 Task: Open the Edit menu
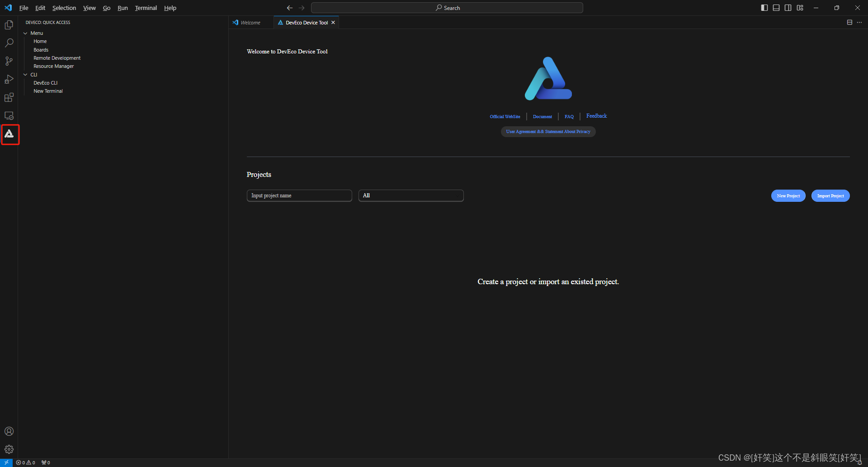[40, 8]
